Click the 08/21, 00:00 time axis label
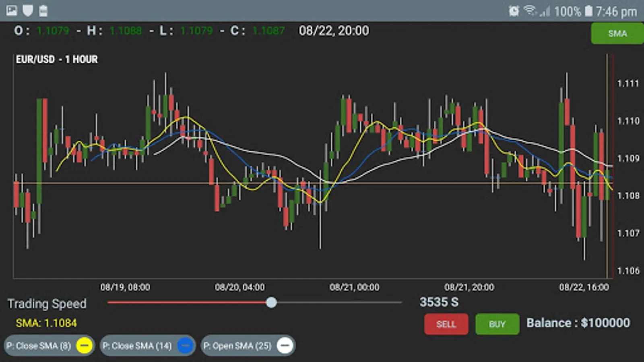644x362 pixels. [355, 287]
